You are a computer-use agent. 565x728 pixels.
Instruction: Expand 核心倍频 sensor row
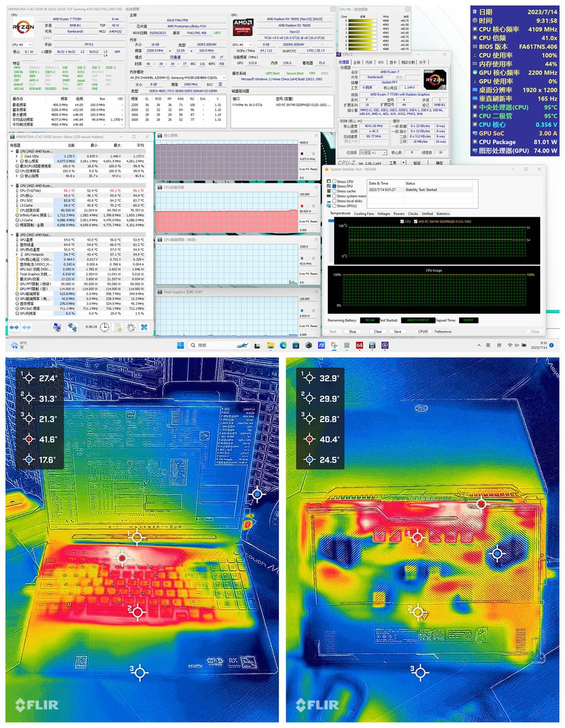(16, 176)
